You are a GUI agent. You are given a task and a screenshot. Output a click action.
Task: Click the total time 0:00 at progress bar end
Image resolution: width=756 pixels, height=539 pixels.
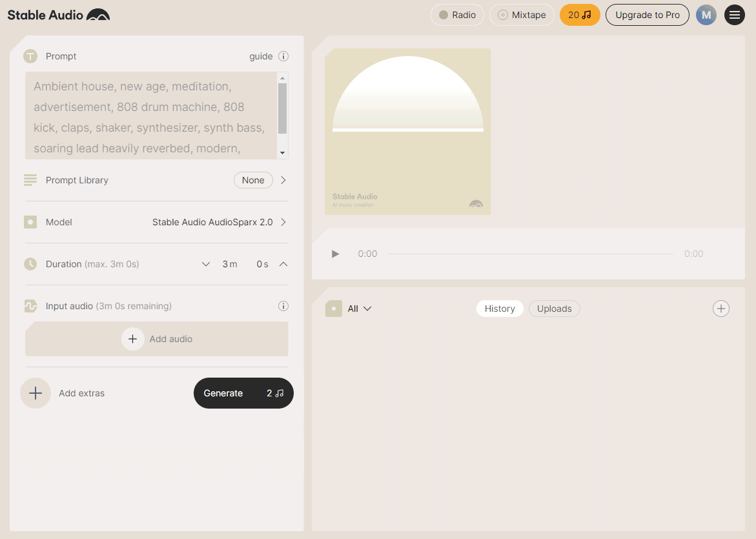(694, 254)
